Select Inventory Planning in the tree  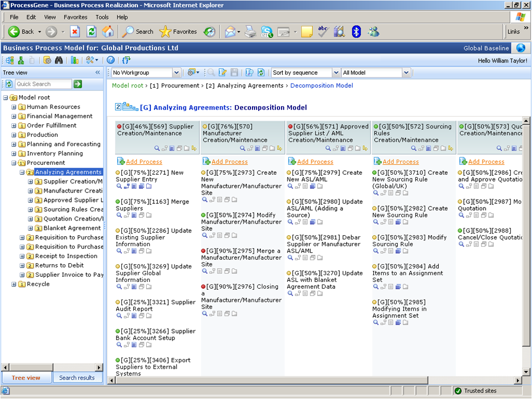55,153
